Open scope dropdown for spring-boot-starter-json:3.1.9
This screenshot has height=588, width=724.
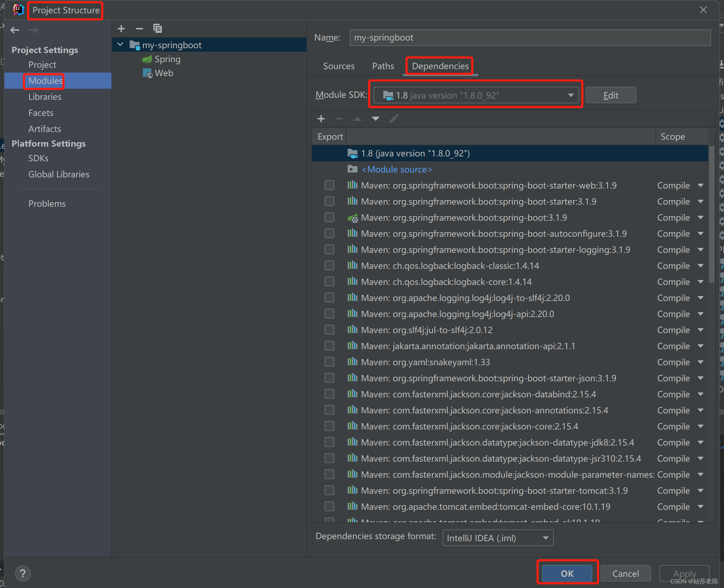click(x=701, y=378)
